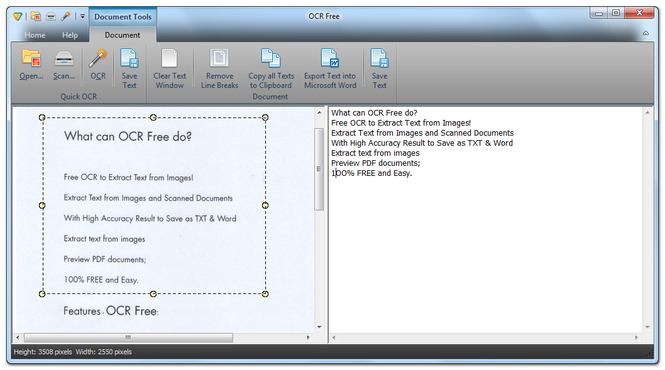This screenshot has height=370, width=665.
Task: Click text pane scroll left arrow
Action: [x=334, y=337]
